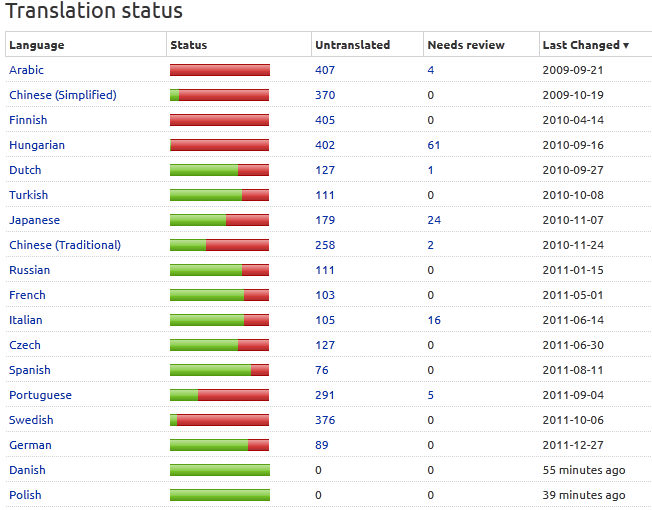Go to the Portuguese translation

pos(40,395)
